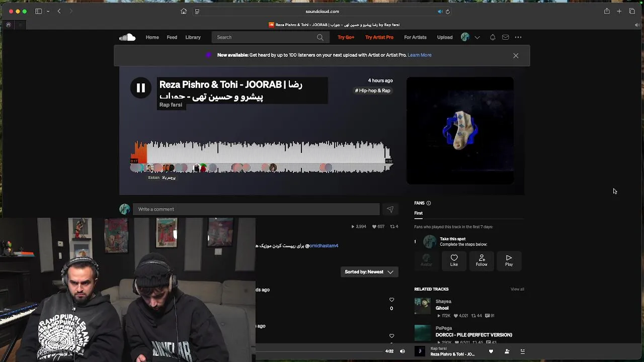Click Try Go+ link
The height and width of the screenshot is (362, 644).
coord(346,37)
